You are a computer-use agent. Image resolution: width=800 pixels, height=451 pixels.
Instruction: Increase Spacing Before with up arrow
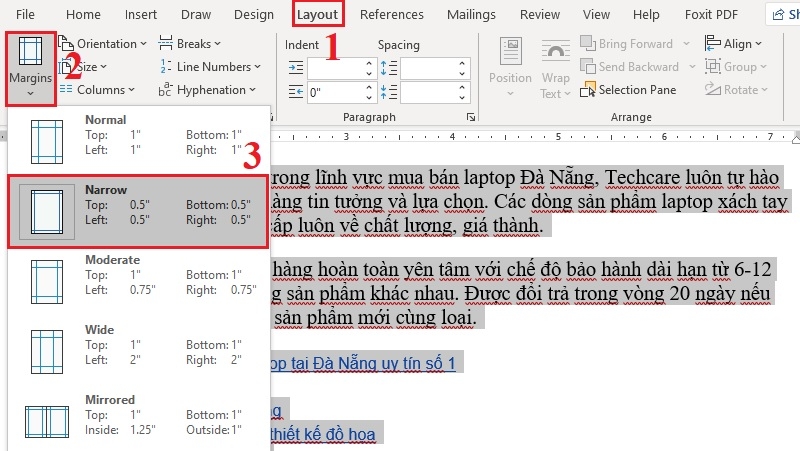[462, 64]
